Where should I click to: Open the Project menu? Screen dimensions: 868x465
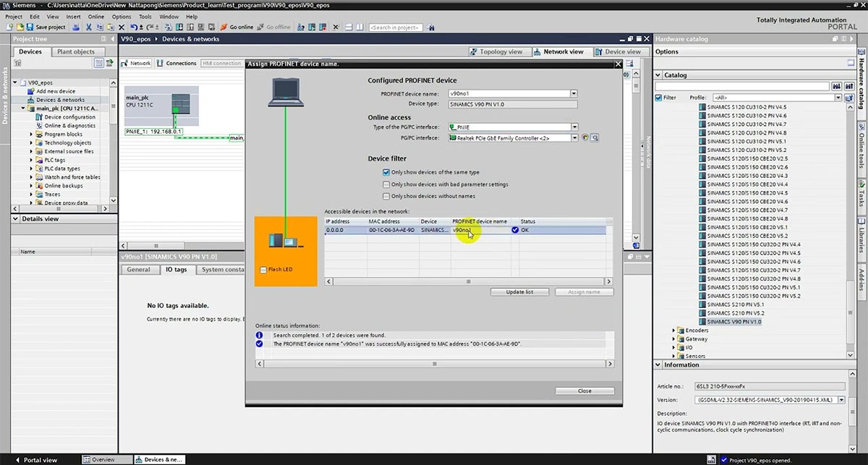14,16
